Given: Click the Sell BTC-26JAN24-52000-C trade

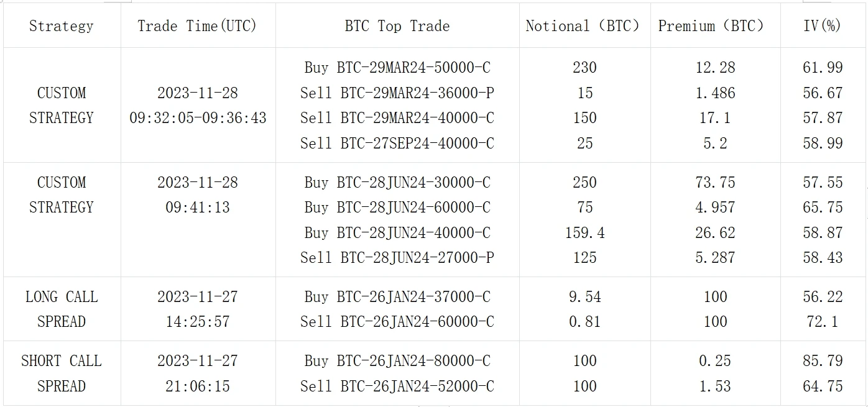Looking at the screenshot, I should coord(397,386).
